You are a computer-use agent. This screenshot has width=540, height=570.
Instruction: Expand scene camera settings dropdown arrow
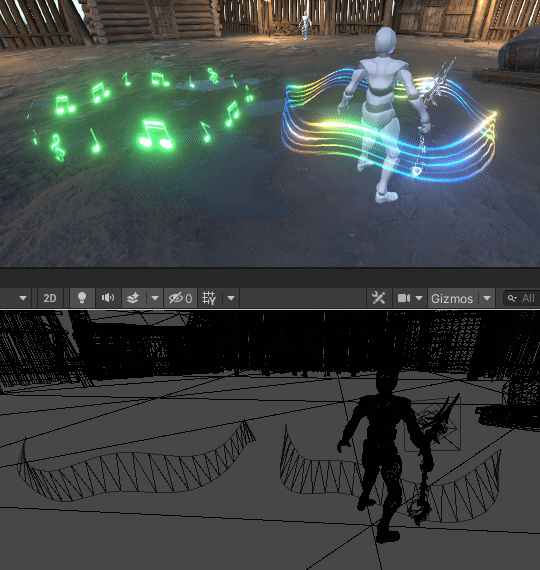tap(419, 298)
